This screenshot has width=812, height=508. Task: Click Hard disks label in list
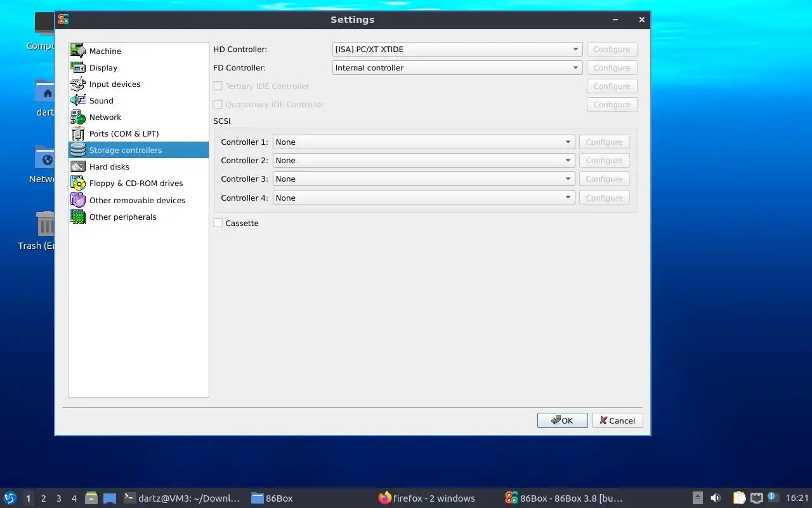[109, 166]
